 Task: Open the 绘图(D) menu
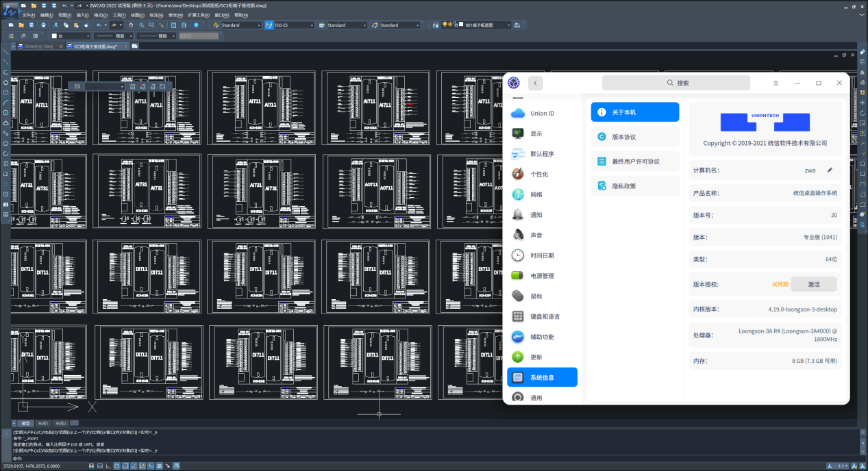point(137,14)
